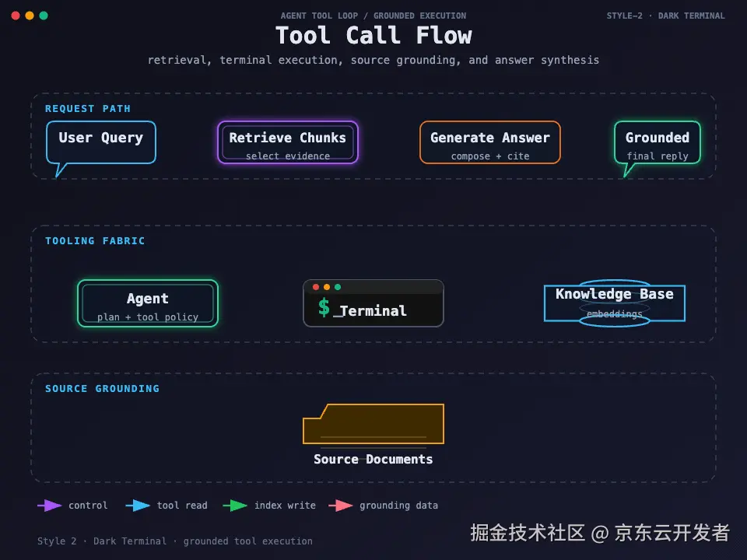747x560 pixels.
Task: Click the 'grounding data' legend label
Action: [398, 506]
